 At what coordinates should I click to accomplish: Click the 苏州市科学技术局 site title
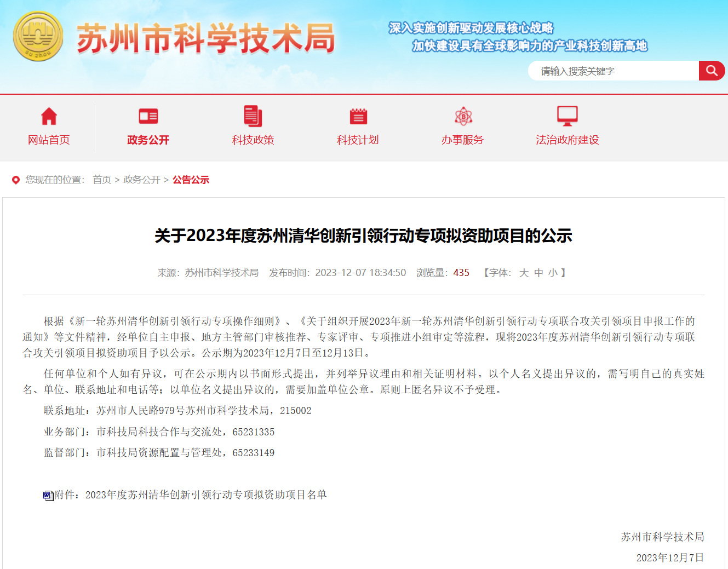click(x=205, y=38)
